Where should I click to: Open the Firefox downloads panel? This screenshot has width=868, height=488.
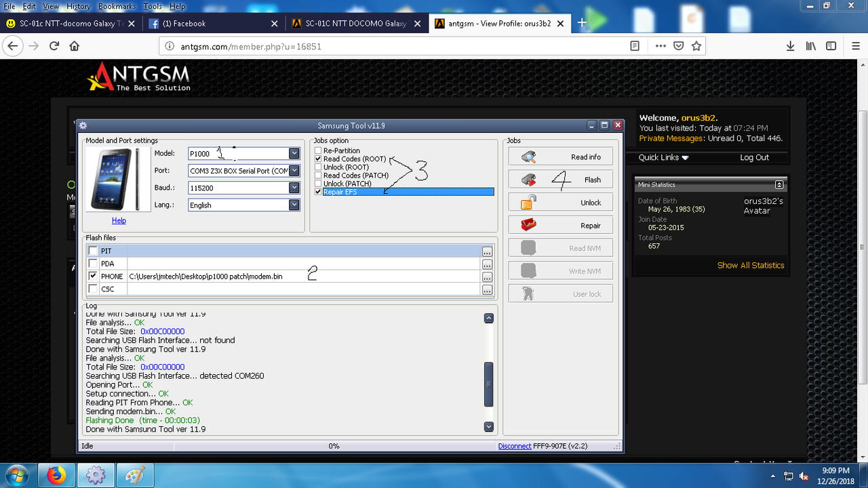click(790, 46)
